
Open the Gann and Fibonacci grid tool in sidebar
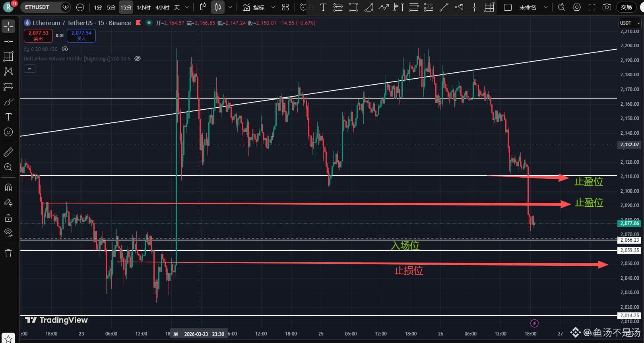tap(8, 56)
